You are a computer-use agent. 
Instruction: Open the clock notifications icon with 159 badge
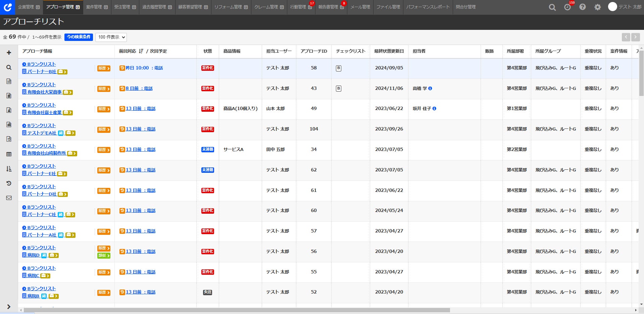[x=567, y=7]
